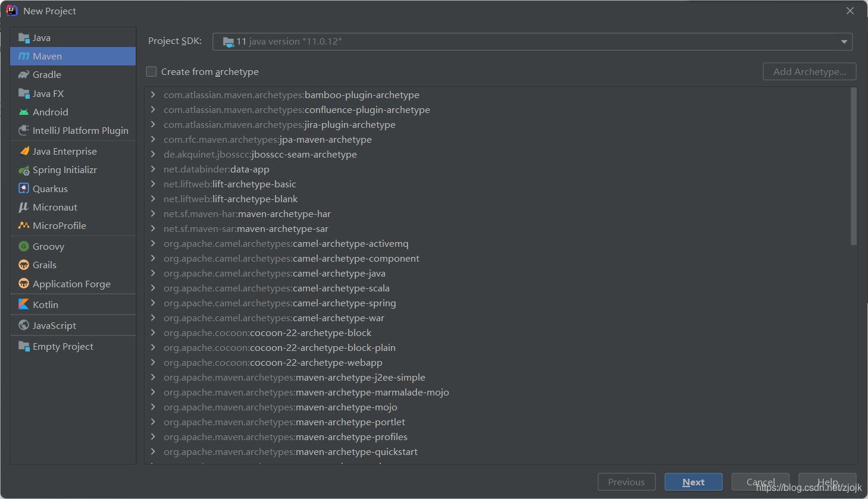Choose the Quarkus icon

coord(24,189)
